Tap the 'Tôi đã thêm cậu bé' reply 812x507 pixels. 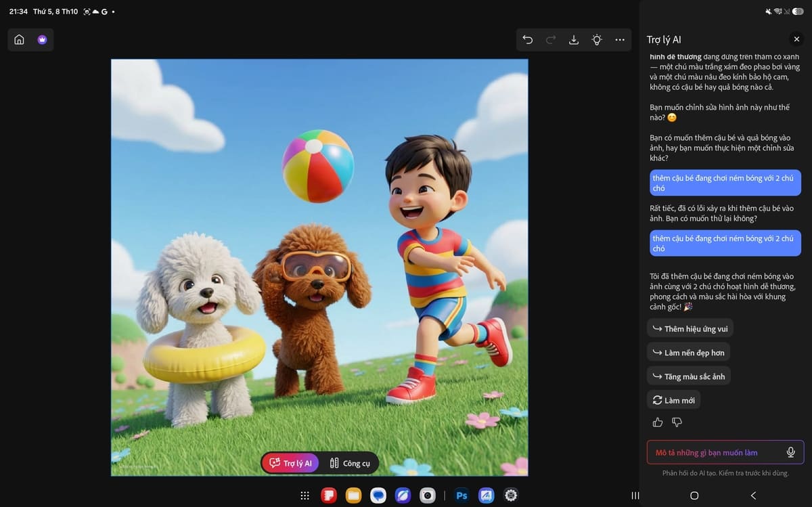(723, 291)
